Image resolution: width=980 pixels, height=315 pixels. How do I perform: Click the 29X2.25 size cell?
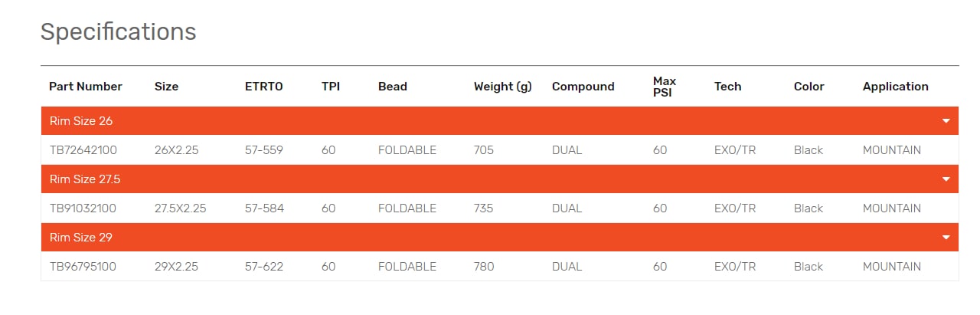coord(177,267)
